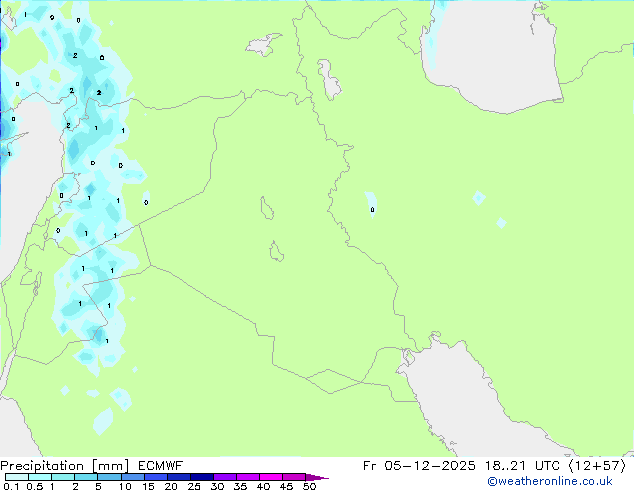Click the "[mm]" unit label
Image resolution: width=634 pixels, height=490 pixels.
click(110, 466)
